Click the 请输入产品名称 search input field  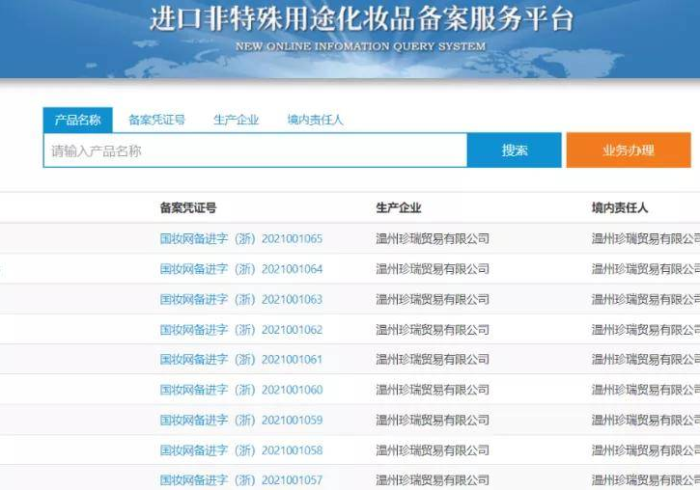coord(255,151)
